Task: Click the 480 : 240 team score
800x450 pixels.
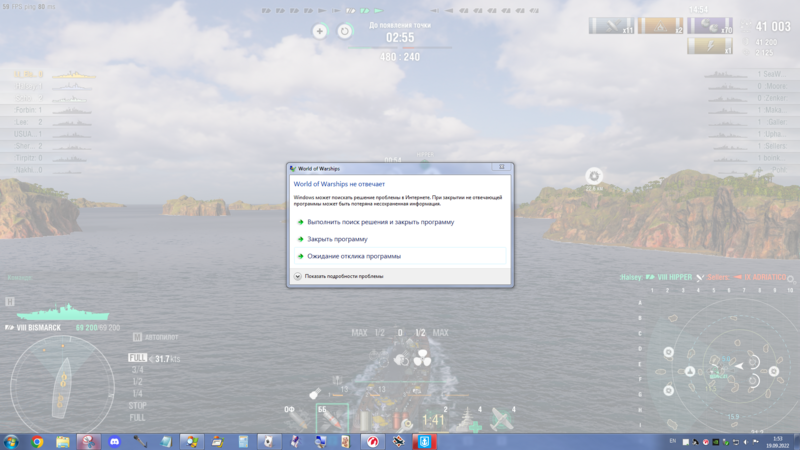Action: click(x=400, y=57)
